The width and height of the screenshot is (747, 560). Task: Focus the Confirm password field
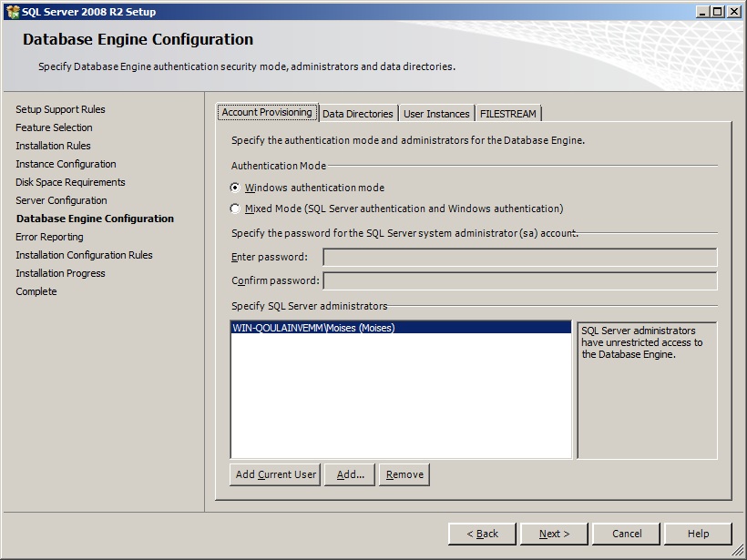click(520, 281)
